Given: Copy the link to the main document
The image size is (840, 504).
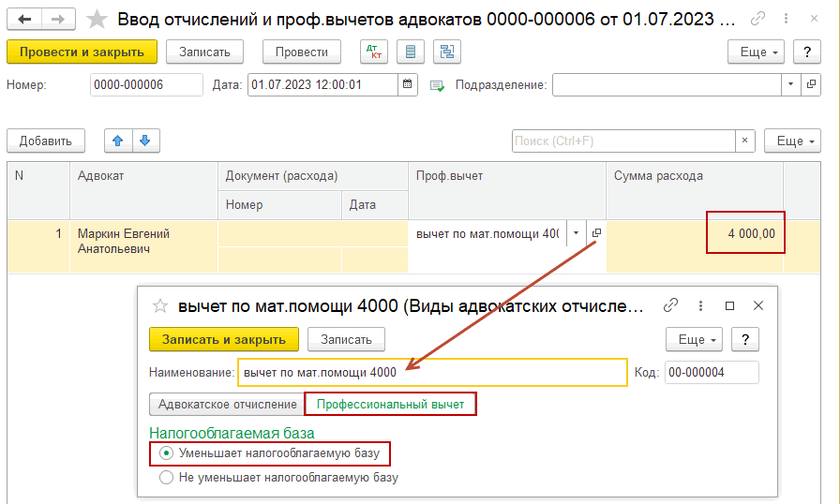Looking at the screenshot, I should tap(756, 19).
